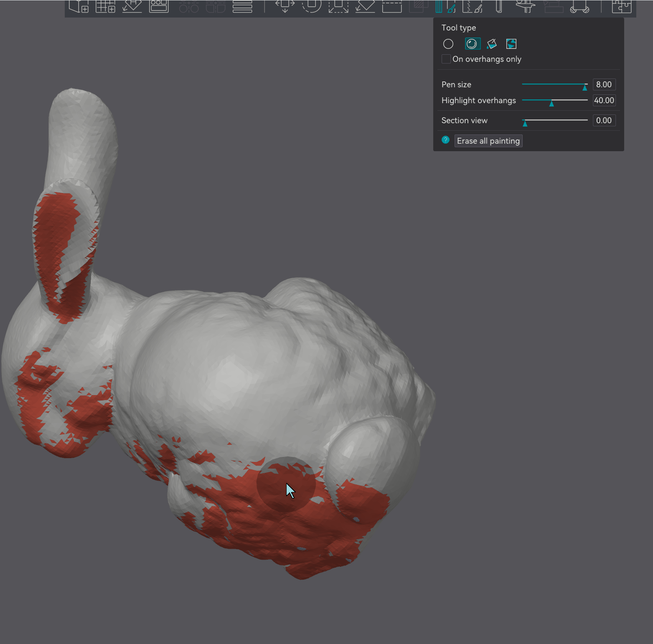The height and width of the screenshot is (644, 653).
Task: Click the Add object cube icon
Action: pyautogui.click(x=79, y=6)
